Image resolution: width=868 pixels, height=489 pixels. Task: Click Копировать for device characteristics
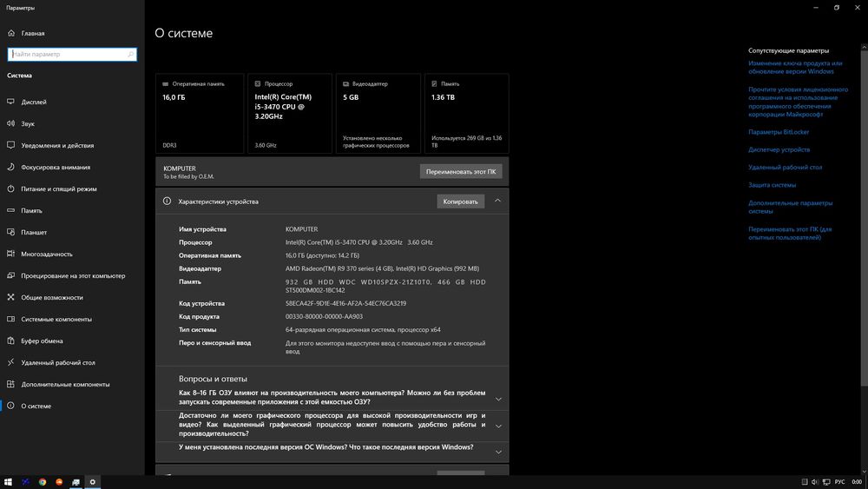[461, 202]
